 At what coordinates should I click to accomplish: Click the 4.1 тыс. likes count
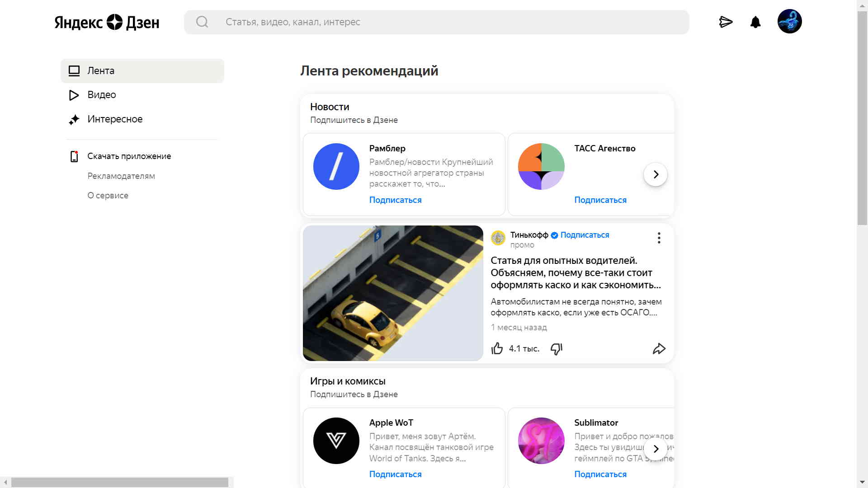click(524, 349)
